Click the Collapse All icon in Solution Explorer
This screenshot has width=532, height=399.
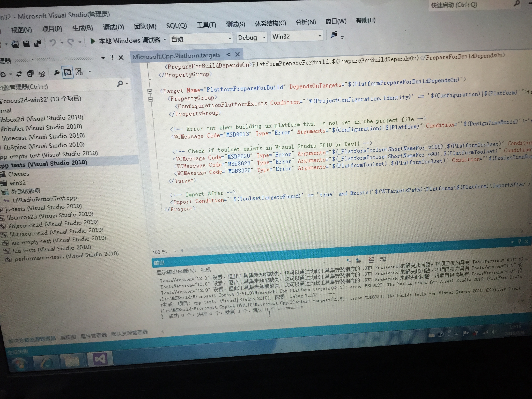(30, 73)
